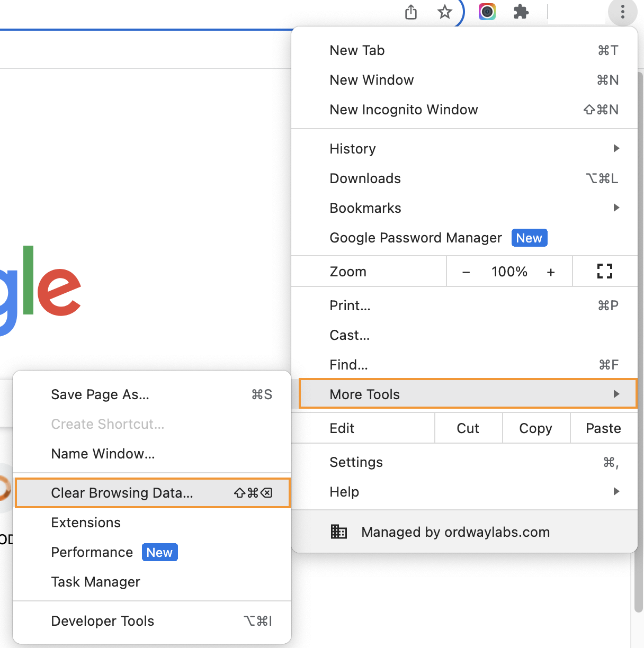Expand the History submenu
Viewport: 644px width, 648px height.
[464, 149]
